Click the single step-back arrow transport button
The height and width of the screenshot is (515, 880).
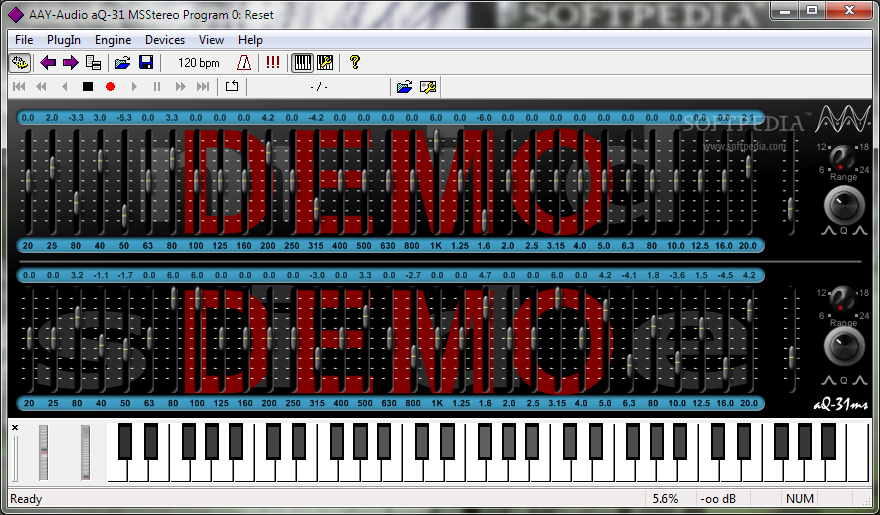tap(65, 86)
